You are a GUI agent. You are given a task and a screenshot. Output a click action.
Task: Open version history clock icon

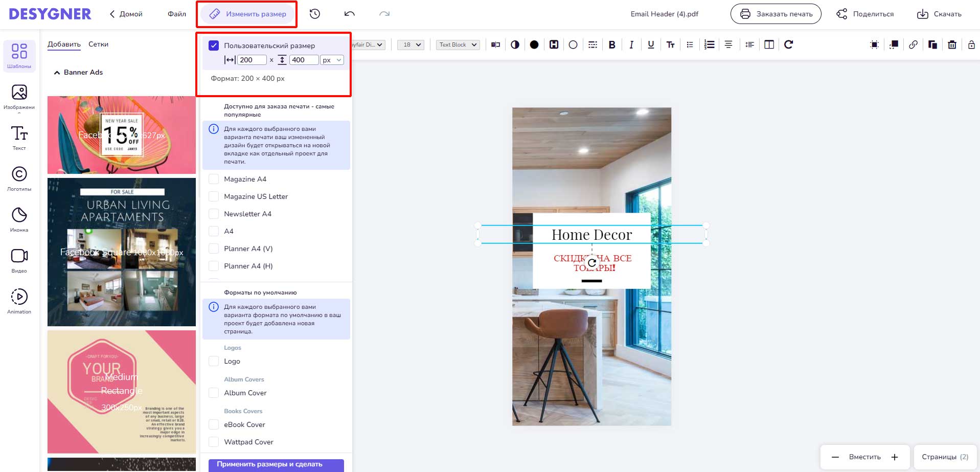[x=315, y=14]
